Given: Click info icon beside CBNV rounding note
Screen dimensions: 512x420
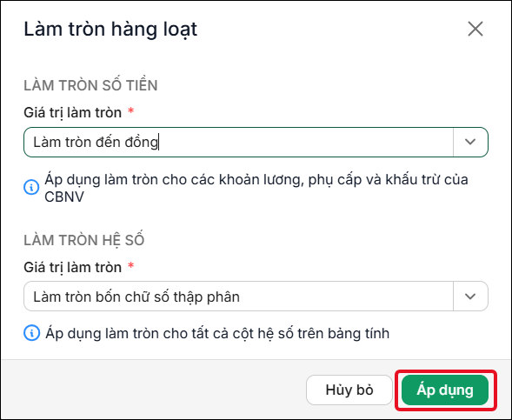Looking at the screenshot, I should pos(31,187).
